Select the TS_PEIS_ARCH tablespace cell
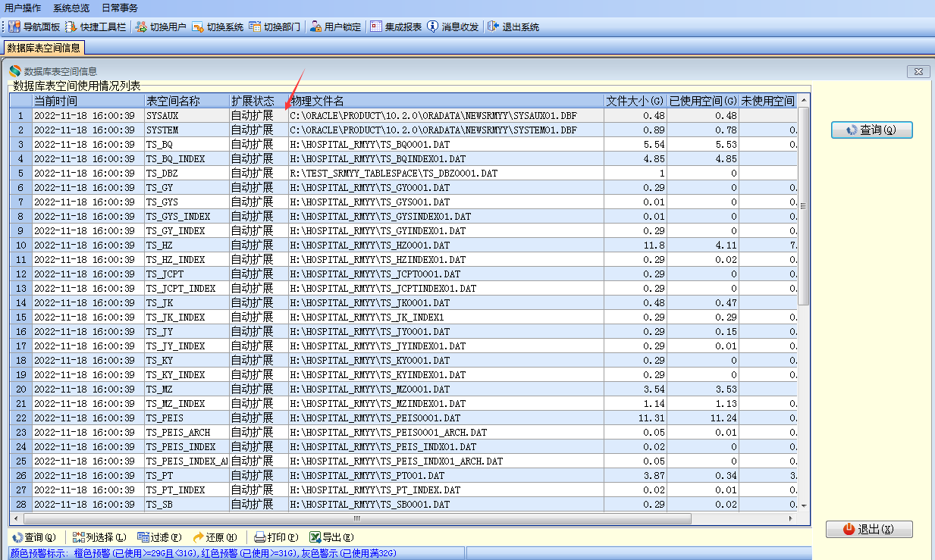935x560 pixels. (x=187, y=432)
